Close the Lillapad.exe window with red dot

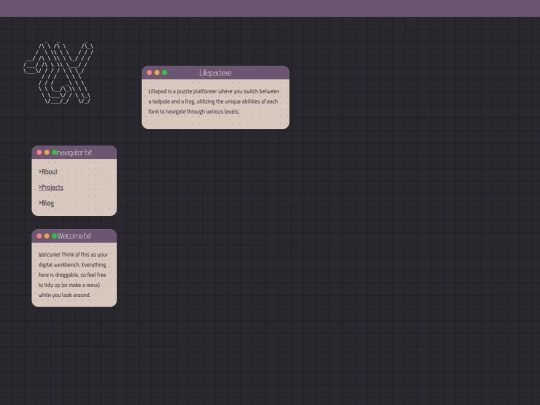[x=149, y=73]
